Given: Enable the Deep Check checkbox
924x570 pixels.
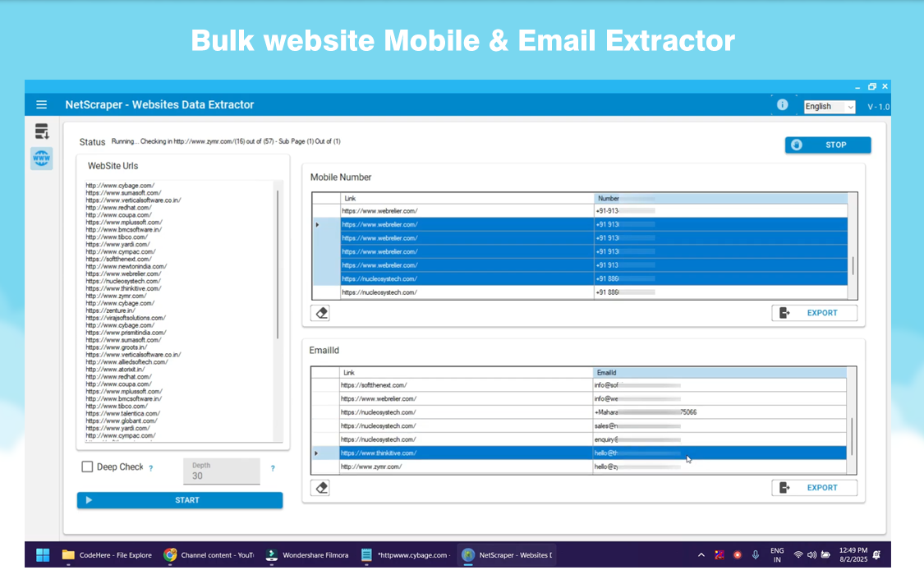Looking at the screenshot, I should (87, 467).
